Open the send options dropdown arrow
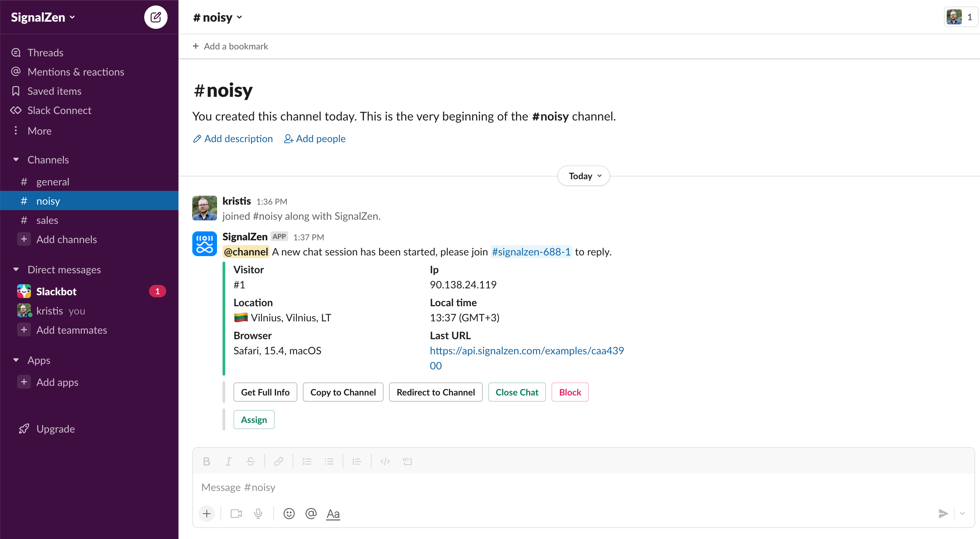 click(x=962, y=514)
